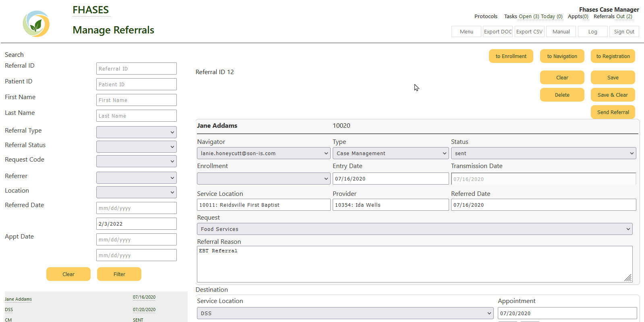Image resolution: width=644 pixels, height=322 pixels.
Task: Export referrals as DOC
Action: coord(498,31)
